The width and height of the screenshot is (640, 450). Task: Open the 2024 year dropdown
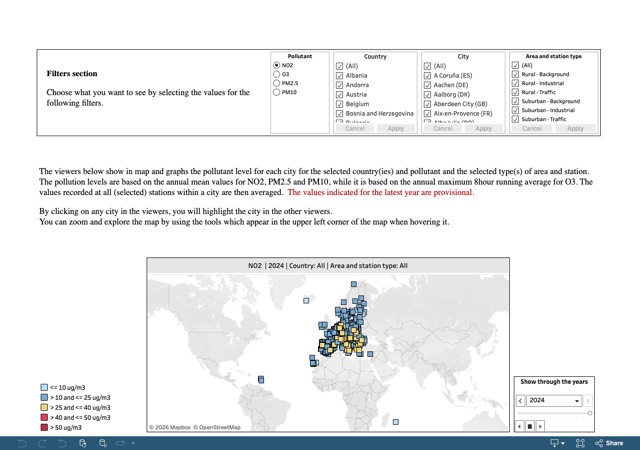pos(554,401)
